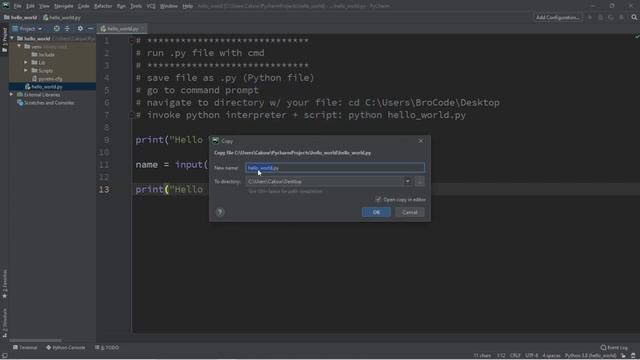
Task: Close the Copy dialog with X
Action: click(x=420, y=141)
